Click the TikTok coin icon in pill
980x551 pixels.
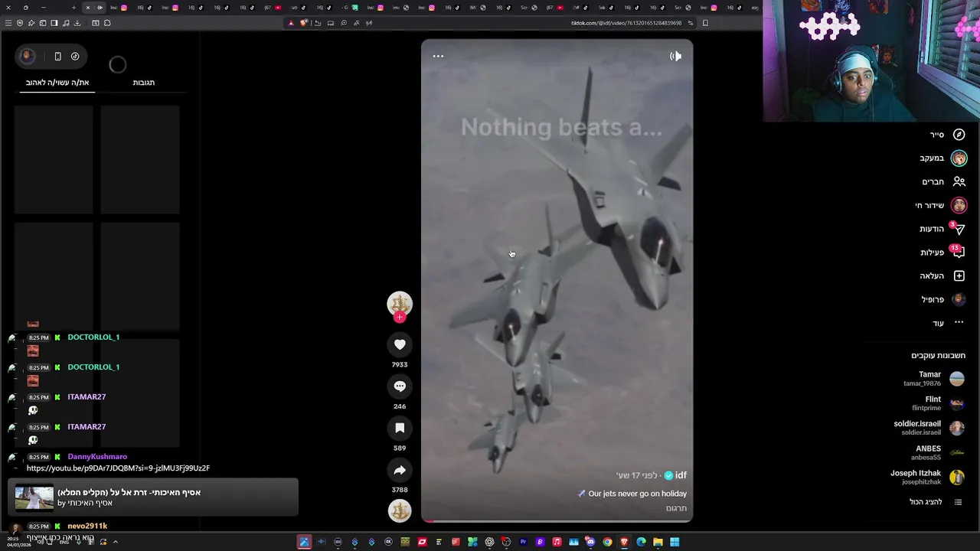coord(75,56)
